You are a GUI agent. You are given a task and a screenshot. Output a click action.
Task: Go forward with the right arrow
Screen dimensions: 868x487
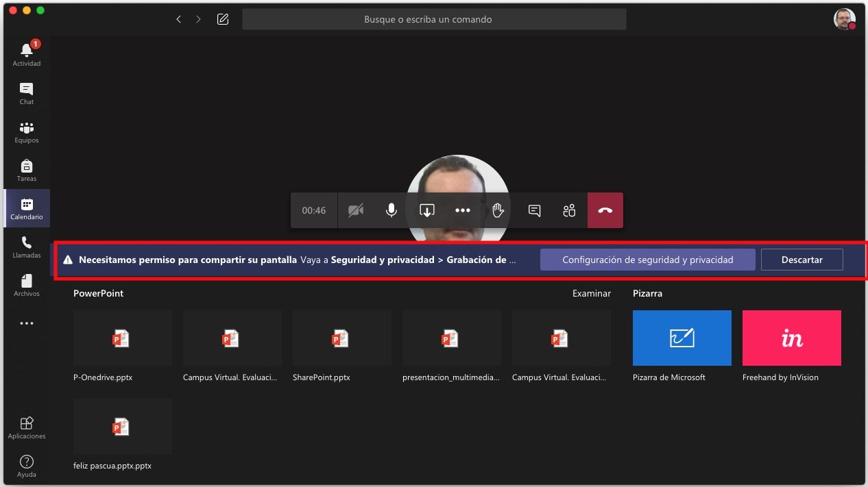point(199,19)
